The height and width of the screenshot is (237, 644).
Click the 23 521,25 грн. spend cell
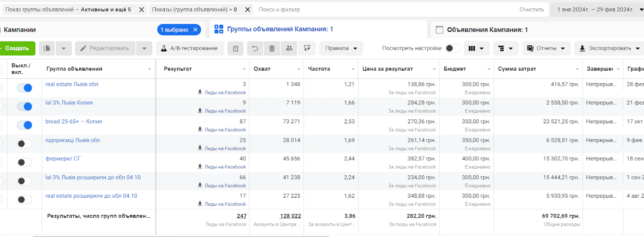pos(561,121)
